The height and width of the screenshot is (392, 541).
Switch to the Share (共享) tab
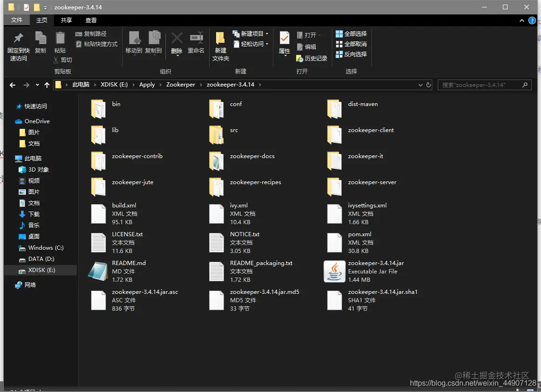[66, 20]
